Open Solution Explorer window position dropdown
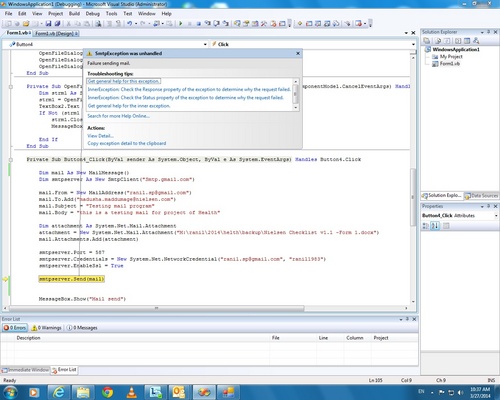 [x=482, y=32]
